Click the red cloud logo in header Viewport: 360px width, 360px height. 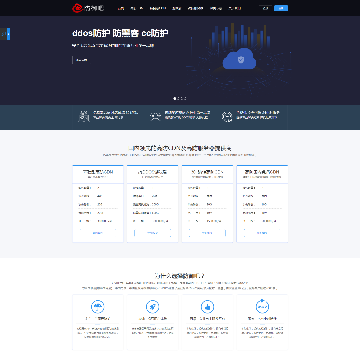click(x=77, y=8)
